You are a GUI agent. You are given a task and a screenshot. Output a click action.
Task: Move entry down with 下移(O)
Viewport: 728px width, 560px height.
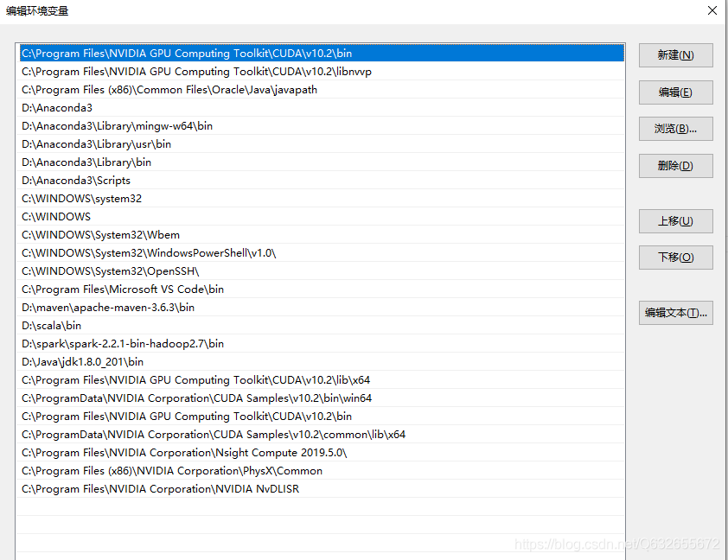pos(675,258)
